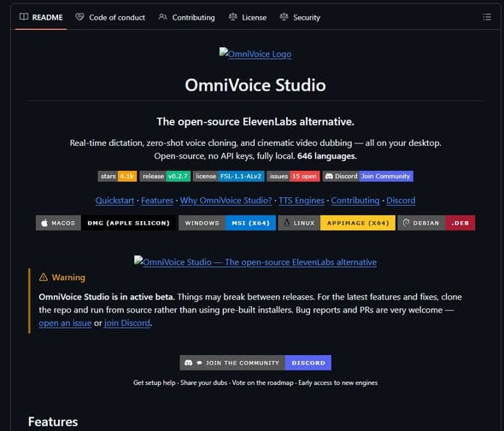Click Discord link in navigation row
This screenshot has width=504, height=431.
coord(401,201)
